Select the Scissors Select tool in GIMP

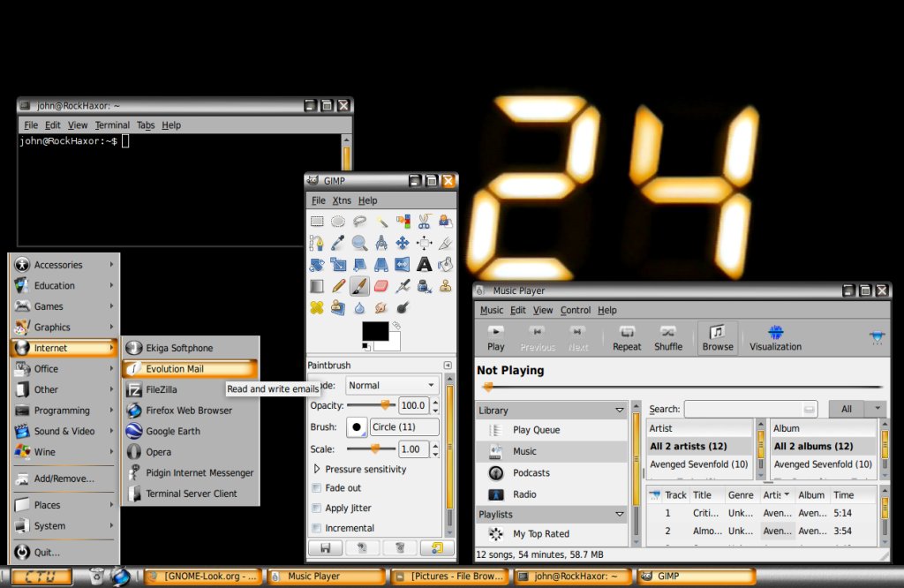coord(425,222)
